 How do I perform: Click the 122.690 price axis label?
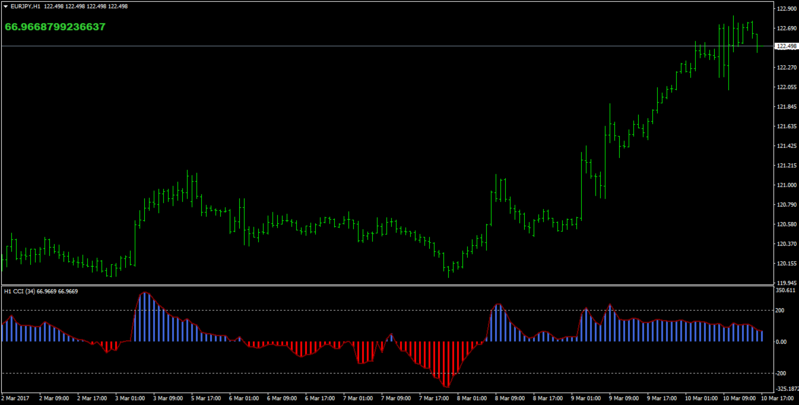point(787,29)
